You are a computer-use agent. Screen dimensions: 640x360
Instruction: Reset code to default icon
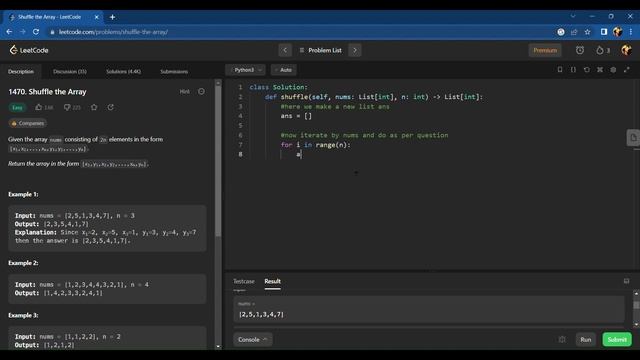coord(587,70)
